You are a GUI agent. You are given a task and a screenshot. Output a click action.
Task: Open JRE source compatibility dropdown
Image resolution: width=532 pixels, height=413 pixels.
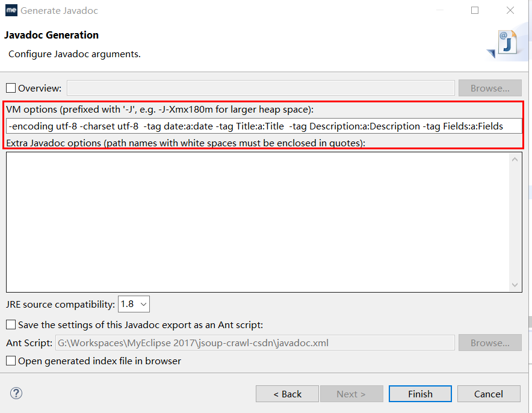pyautogui.click(x=134, y=304)
